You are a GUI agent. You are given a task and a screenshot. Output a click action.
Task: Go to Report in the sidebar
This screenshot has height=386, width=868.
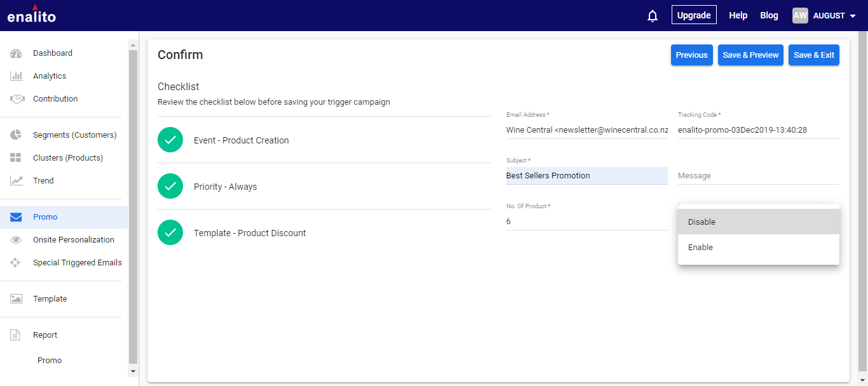pos(45,335)
